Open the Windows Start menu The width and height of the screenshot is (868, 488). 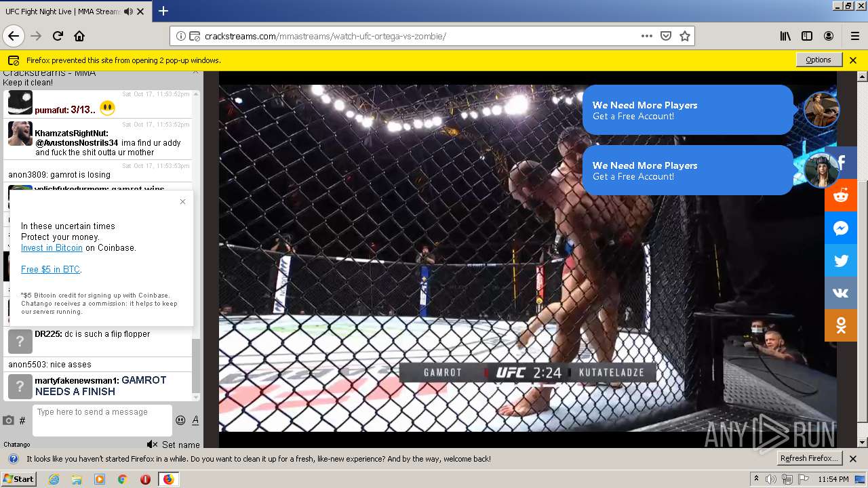19,479
